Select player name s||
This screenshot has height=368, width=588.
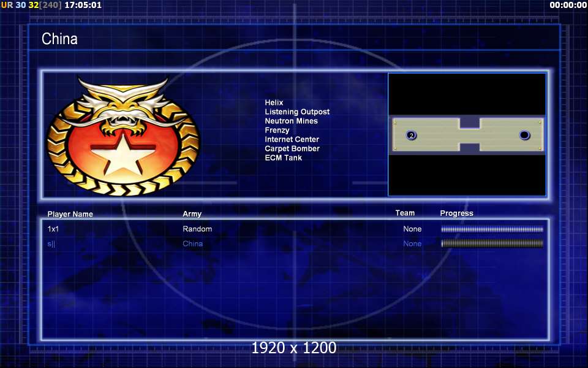coord(51,244)
